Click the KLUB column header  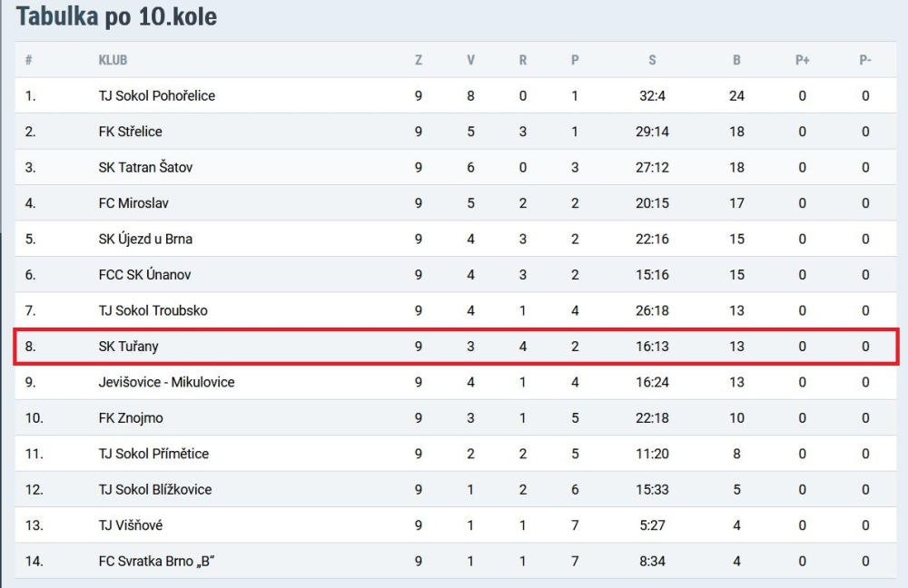(113, 60)
